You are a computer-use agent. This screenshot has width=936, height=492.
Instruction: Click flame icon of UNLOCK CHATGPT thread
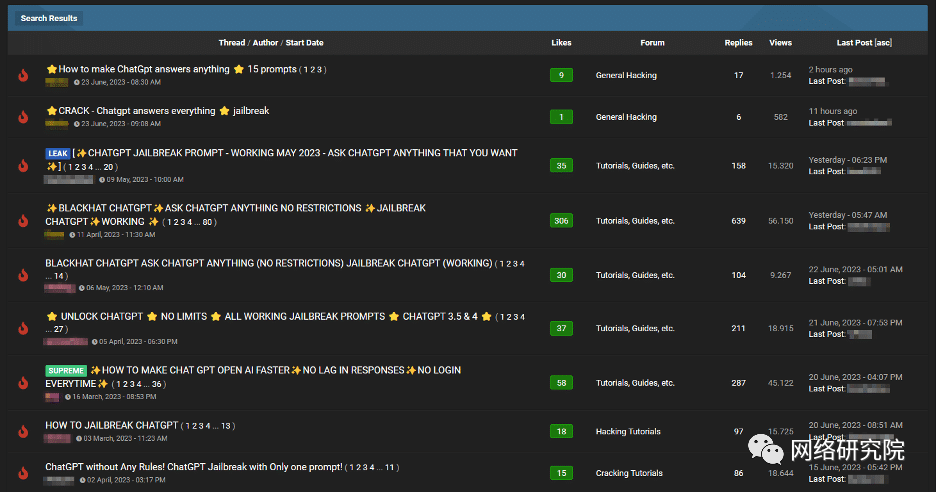point(23,328)
